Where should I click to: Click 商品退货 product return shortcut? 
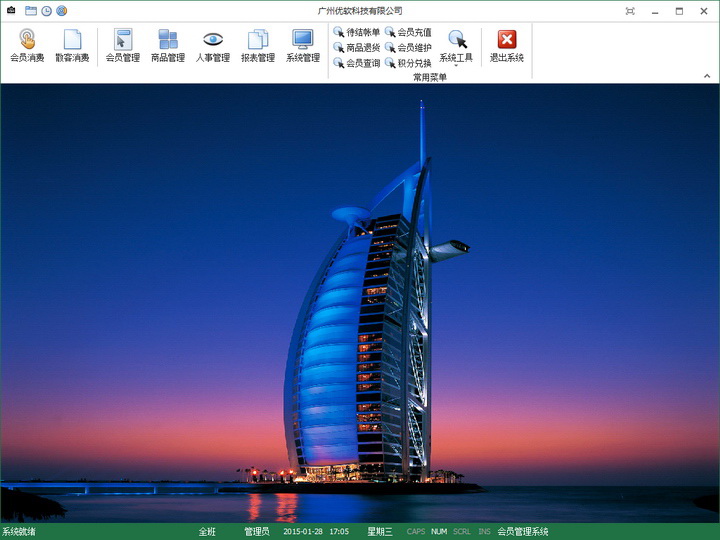357,47
